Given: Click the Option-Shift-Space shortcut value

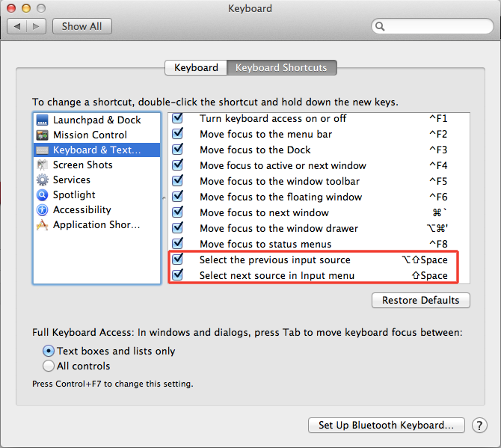Looking at the screenshot, I should coord(425,260).
